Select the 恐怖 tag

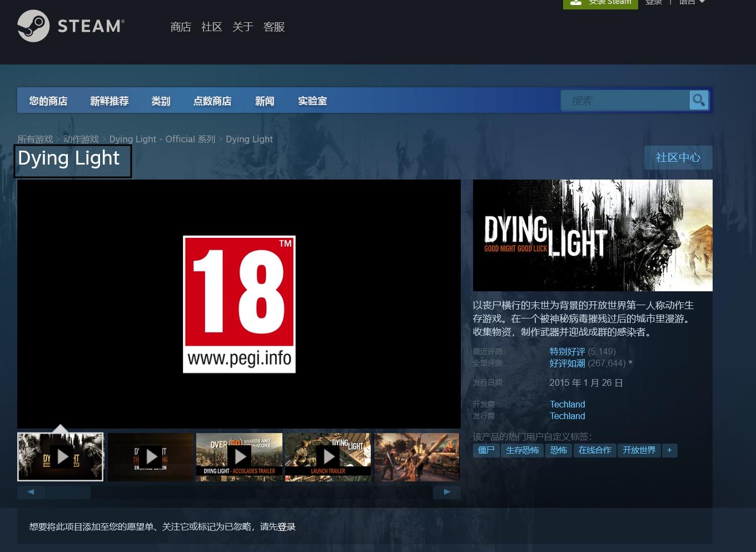click(x=558, y=450)
